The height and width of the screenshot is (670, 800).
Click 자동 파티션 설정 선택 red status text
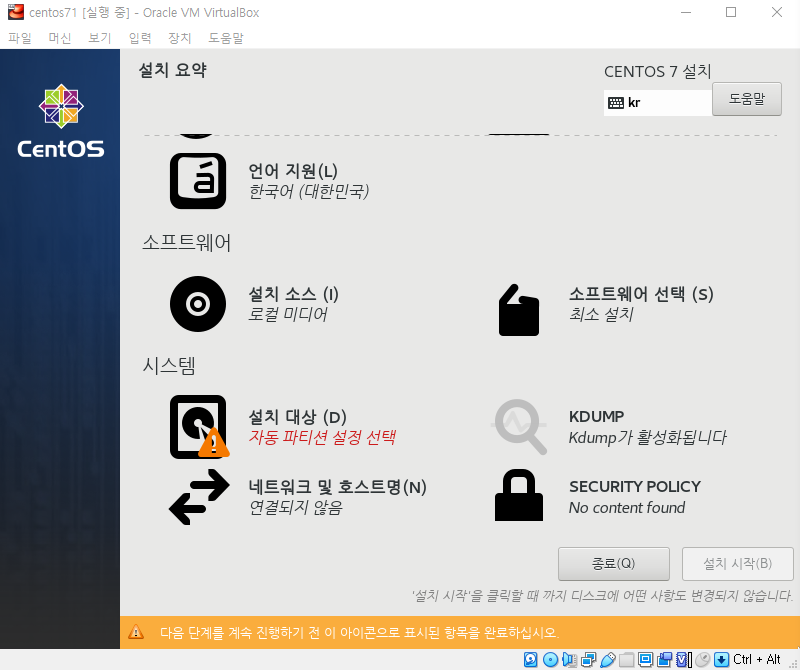pyautogui.click(x=322, y=437)
